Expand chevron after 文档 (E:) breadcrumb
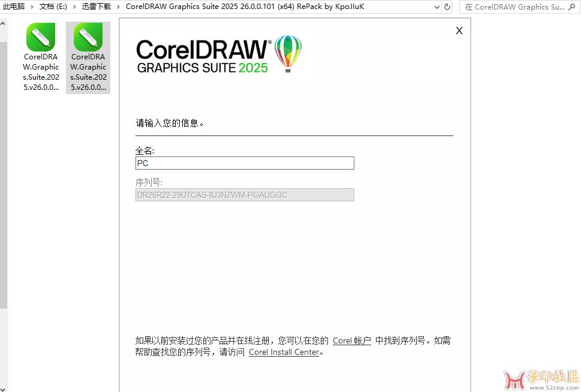Screen dimensions: 581x392 click(74, 7)
